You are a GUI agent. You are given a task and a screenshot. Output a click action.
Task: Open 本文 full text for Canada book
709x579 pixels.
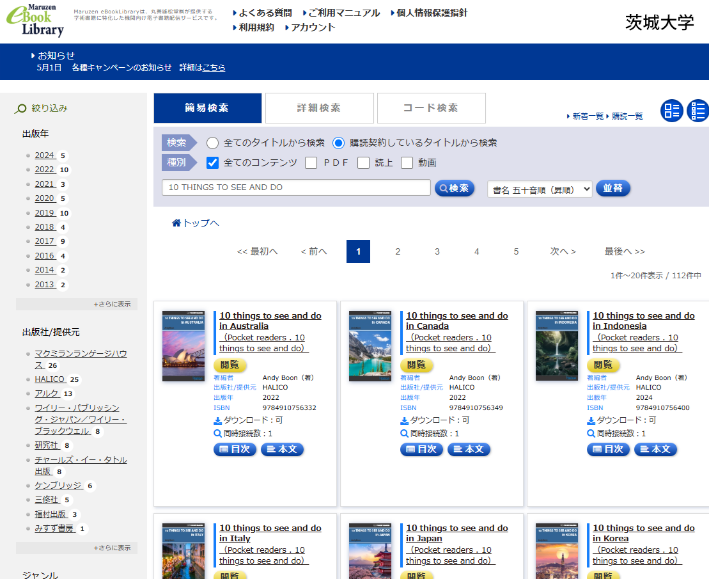pos(469,449)
